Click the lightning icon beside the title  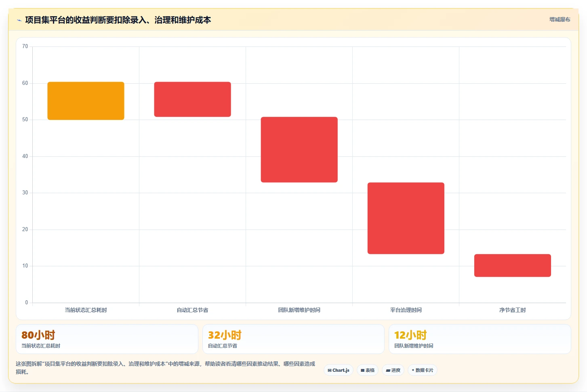click(19, 20)
